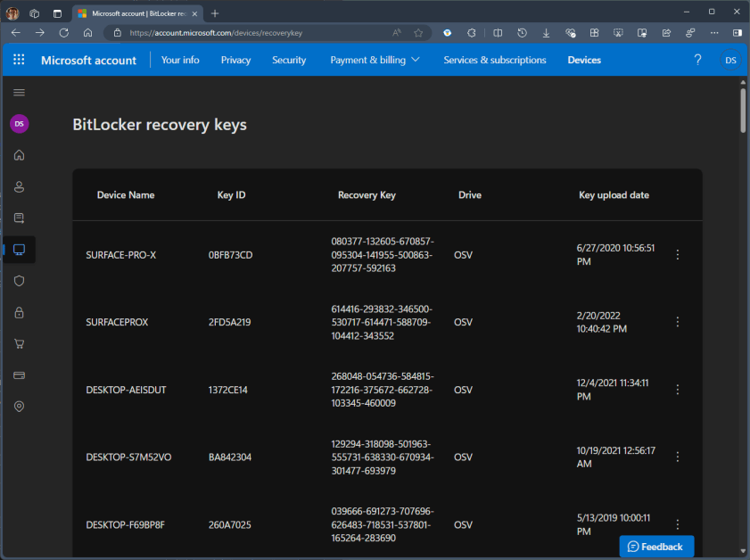Click the Feedback button
Viewport: 750px width, 560px height.
[x=656, y=546]
